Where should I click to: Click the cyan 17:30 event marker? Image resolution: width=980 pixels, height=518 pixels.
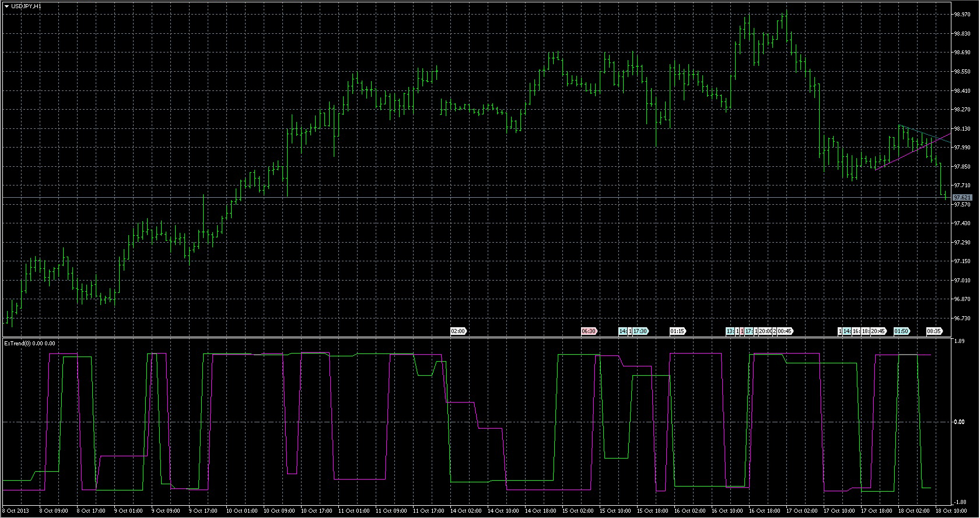click(640, 331)
